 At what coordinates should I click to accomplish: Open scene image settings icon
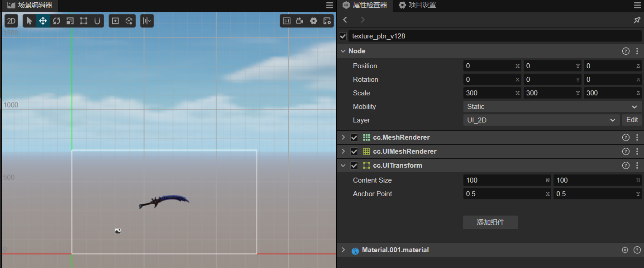point(327,21)
